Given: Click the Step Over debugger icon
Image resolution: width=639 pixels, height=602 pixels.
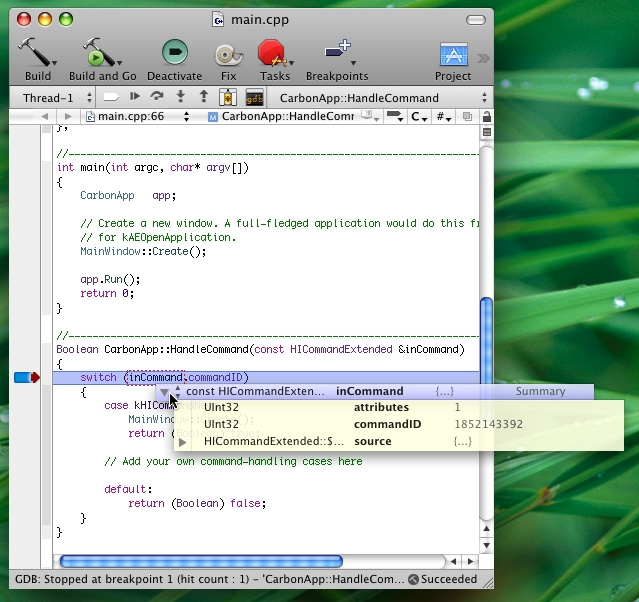Looking at the screenshot, I should (x=156, y=98).
